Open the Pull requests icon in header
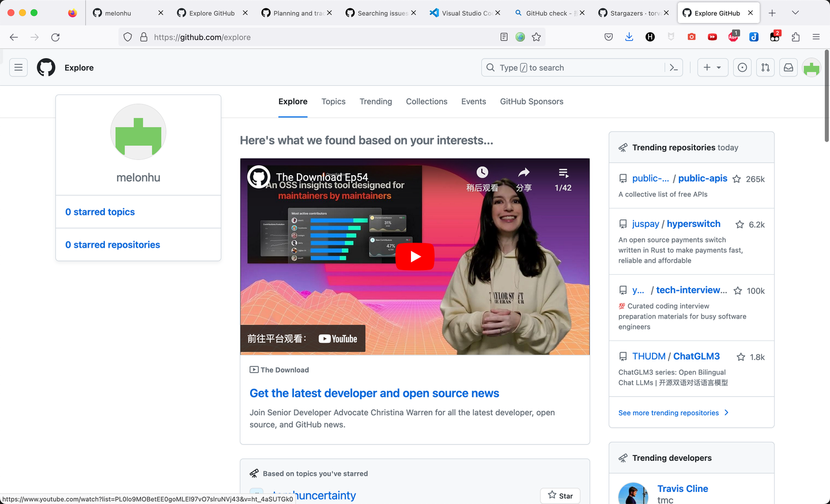The height and width of the screenshot is (504, 830). 765,67
